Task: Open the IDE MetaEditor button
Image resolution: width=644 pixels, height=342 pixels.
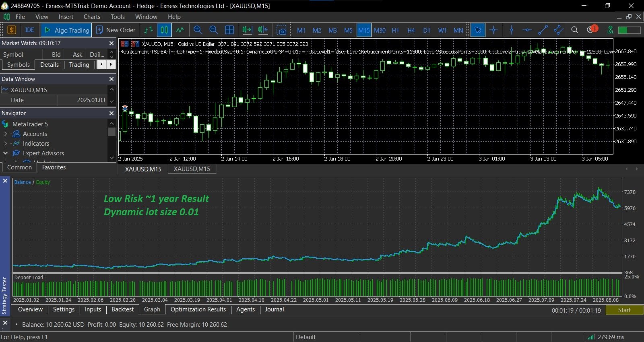Action: 30,30
